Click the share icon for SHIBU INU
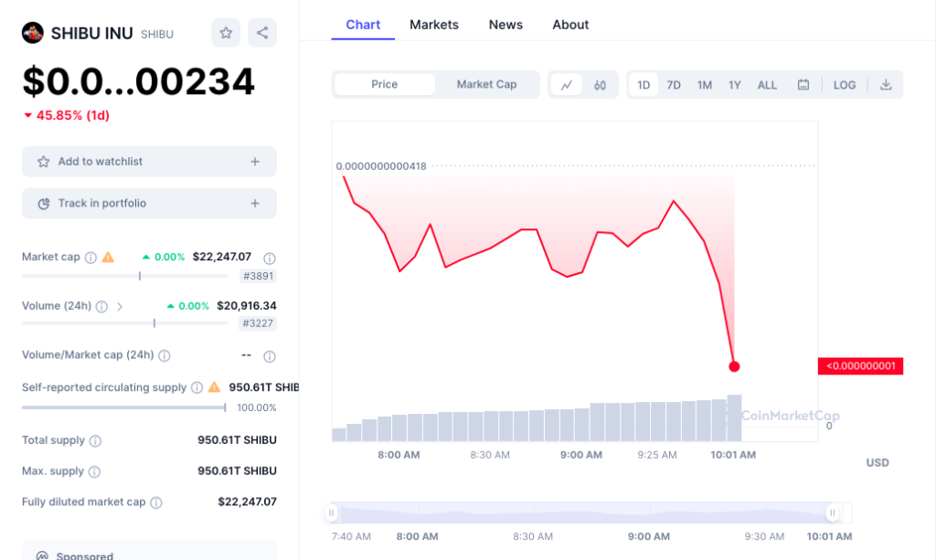Image resolution: width=936 pixels, height=560 pixels. (x=262, y=33)
